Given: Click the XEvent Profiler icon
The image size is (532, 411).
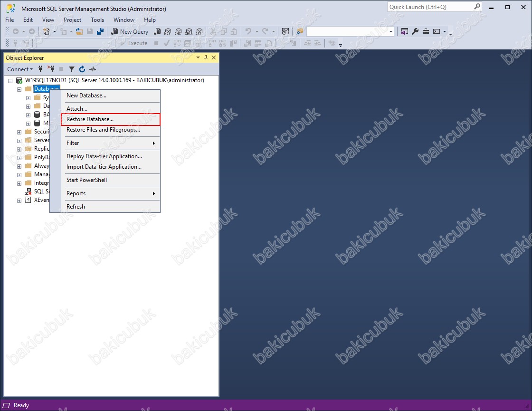Looking at the screenshot, I should tap(28, 200).
